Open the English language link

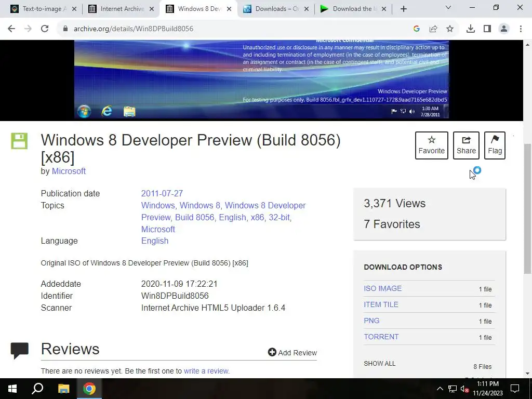coord(155,241)
